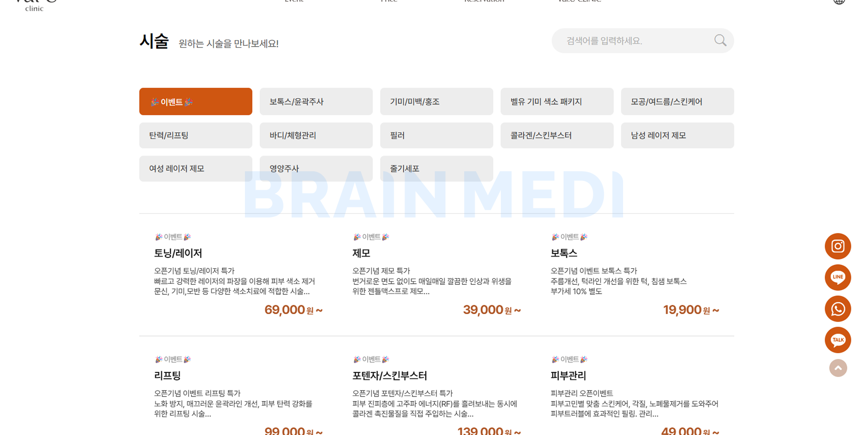Screen dimensions: 868x435
Task: Select the 남성 레이저 제모 category
Action: pyautogui.click(x=677, y=135)
